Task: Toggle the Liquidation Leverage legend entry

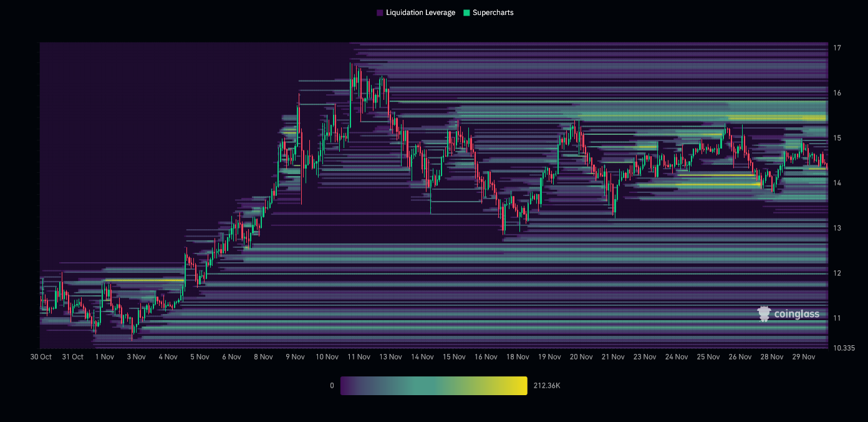Action: pyautogui.click(x=416, y=12)
